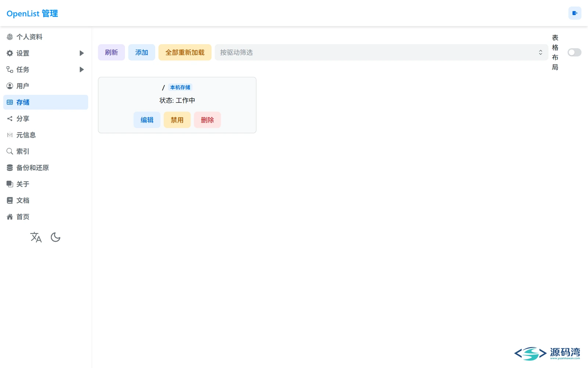Screen dimensions: 588x368
Task: Go to the 用户 users page
Action: pos(46,86)
